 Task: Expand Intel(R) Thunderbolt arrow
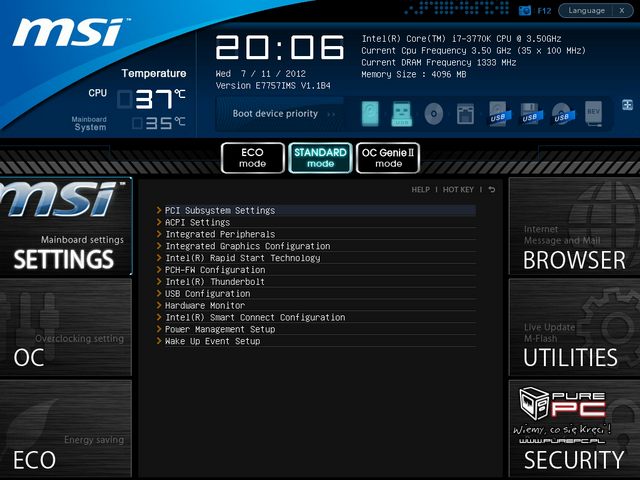(159, 281)
